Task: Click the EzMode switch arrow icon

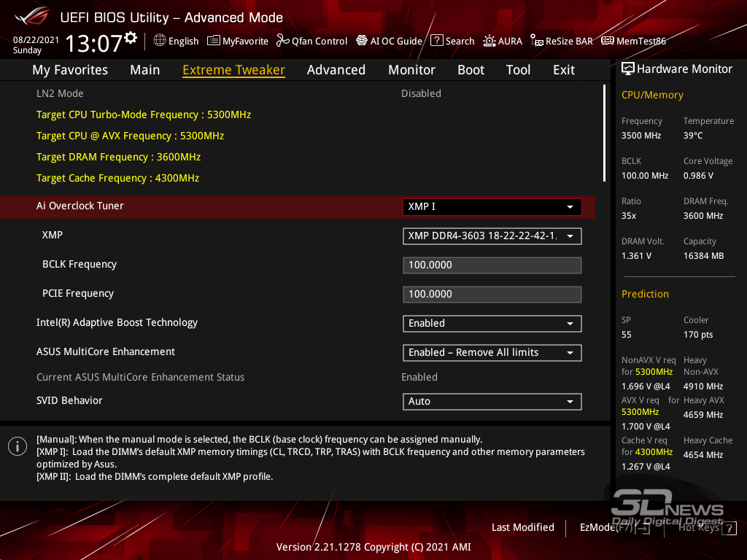Action: pyautogui.click(x=643, y=528)
